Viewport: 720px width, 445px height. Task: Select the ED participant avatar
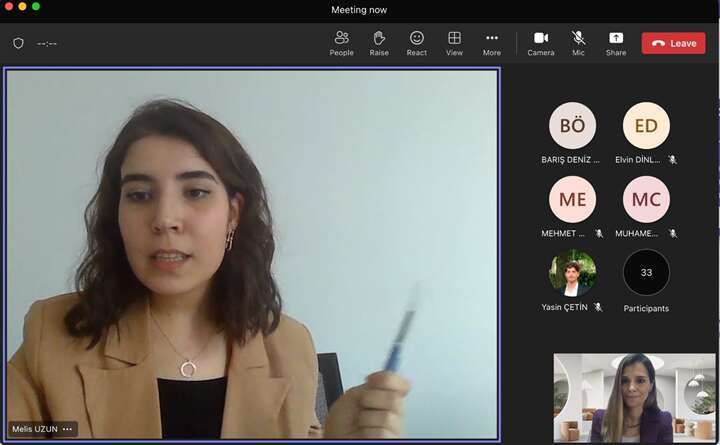[646, 126]
